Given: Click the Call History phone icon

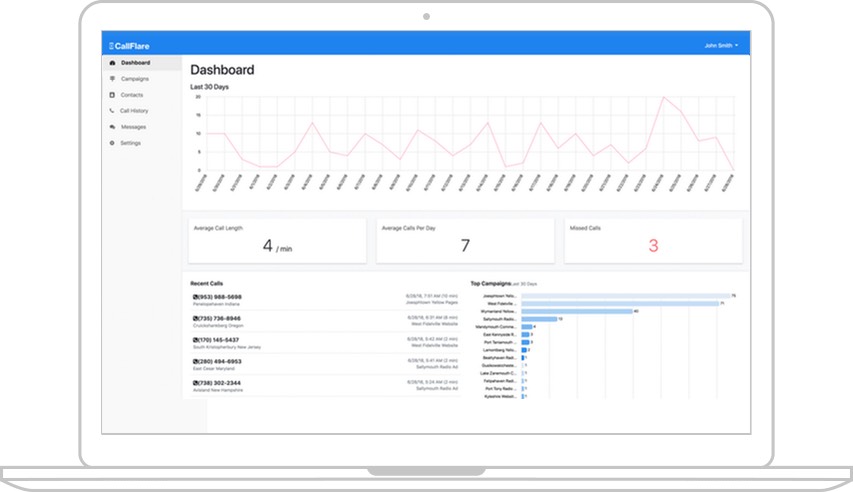Looking at the screenshot, I should 112,110.
